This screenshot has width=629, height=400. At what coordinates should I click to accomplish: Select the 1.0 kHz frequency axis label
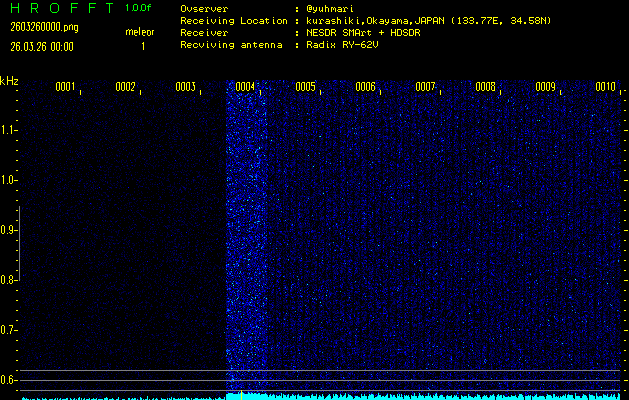(x=9, y=180)
